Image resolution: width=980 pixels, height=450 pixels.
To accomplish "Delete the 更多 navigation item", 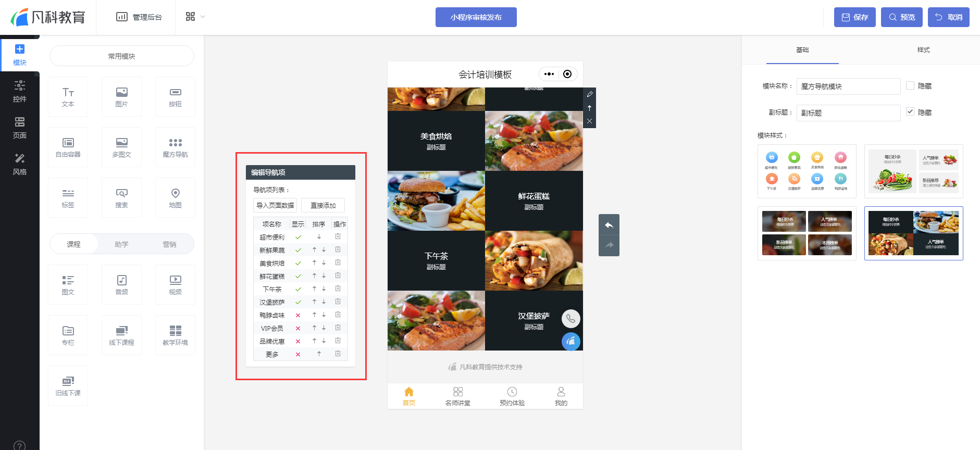I will (x=338, y=354).
